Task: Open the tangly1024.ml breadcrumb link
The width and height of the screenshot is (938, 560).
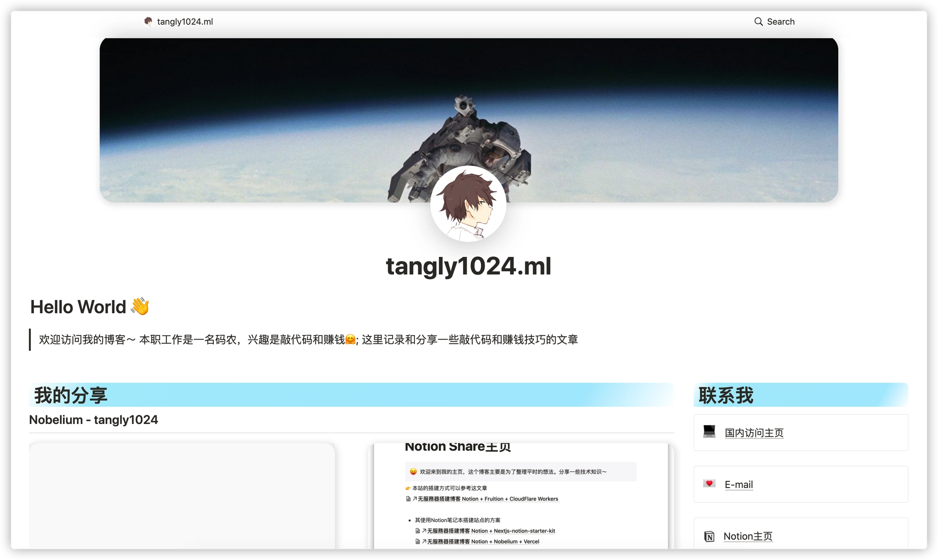Action: 185,22
